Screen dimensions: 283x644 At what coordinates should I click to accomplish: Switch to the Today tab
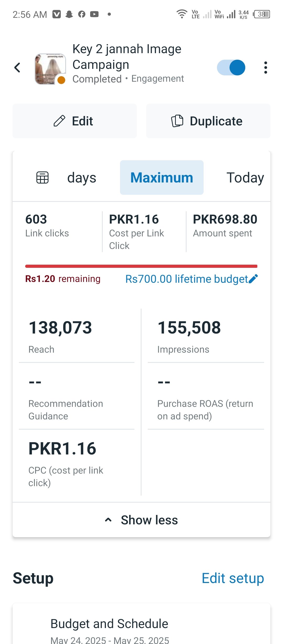coord(245,177)
